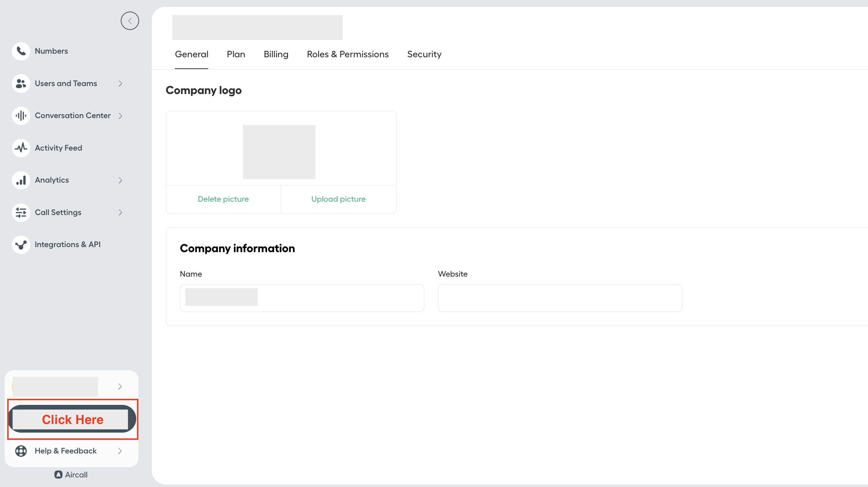The image size is (868, 487).
Task: Open the Numbers phone icon
Action: tap(21, 51)
